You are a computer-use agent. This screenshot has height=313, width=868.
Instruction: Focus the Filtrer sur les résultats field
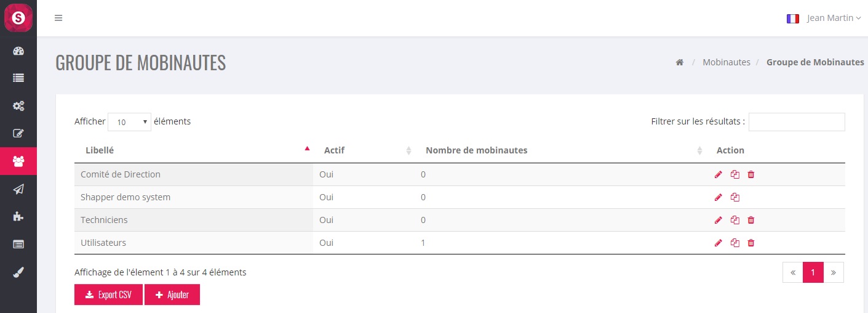pos(797,122)
